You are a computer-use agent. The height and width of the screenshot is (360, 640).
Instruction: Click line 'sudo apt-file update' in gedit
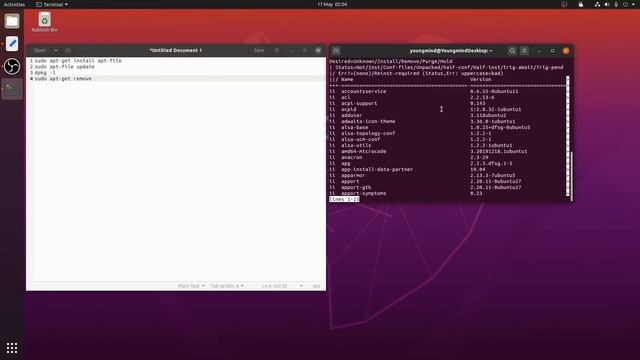[x=64, y=67]
